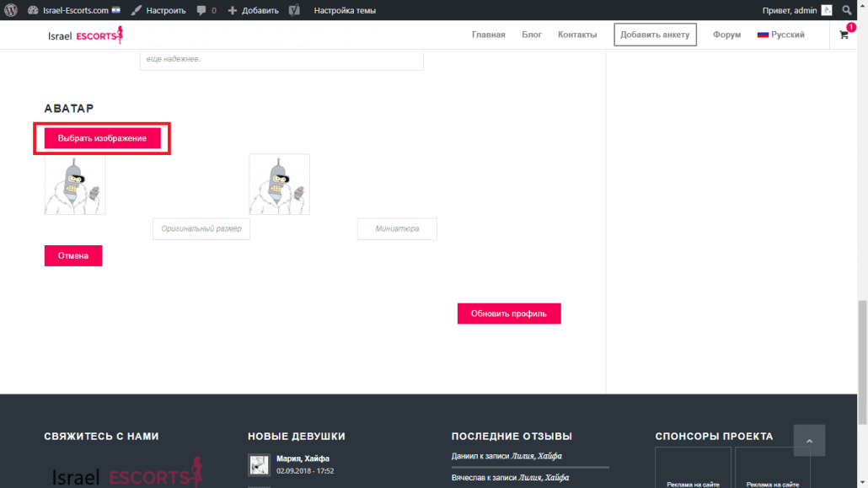Open the WordPress logo menu
This screenshot has width=868, height=488.
pos(10,10)
